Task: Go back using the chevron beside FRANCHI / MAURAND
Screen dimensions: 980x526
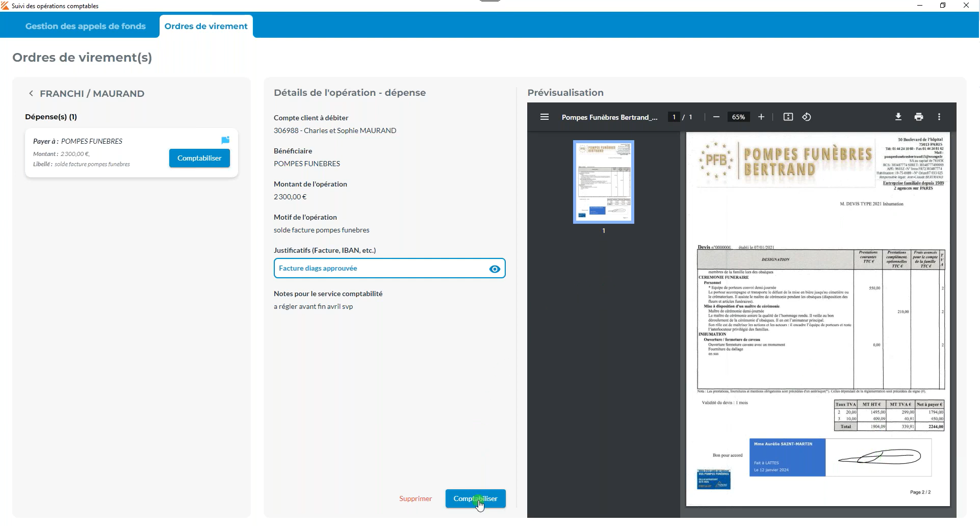Action: [31, 94]
